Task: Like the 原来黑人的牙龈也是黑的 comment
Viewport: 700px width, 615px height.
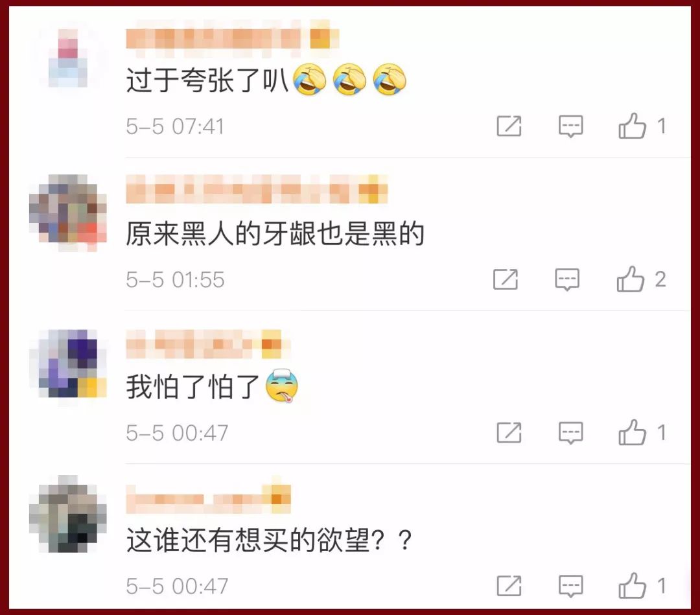Action: pos(631,279)
